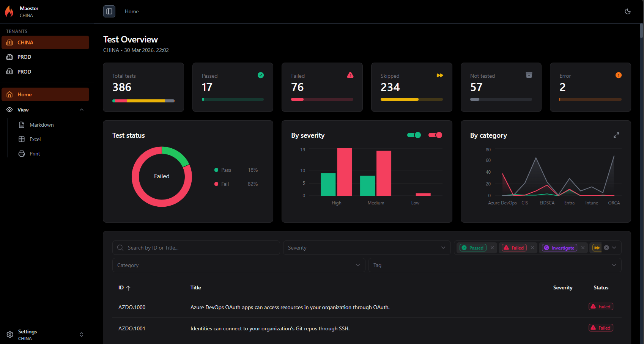Collapse the sidebar using the panel icon
The image size is (644, 344).
click(109, 11)
